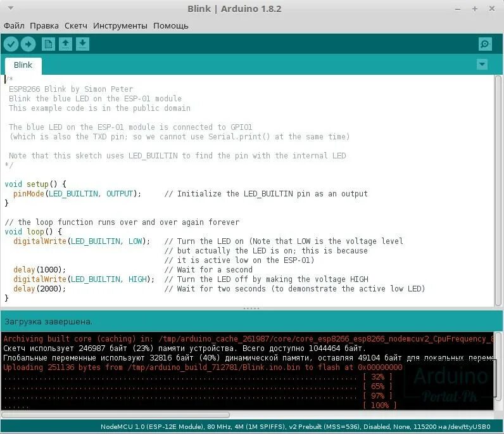Open a sketch with the up-arrow icon
This screenshot has height=434, width=504.
[66, 44]
